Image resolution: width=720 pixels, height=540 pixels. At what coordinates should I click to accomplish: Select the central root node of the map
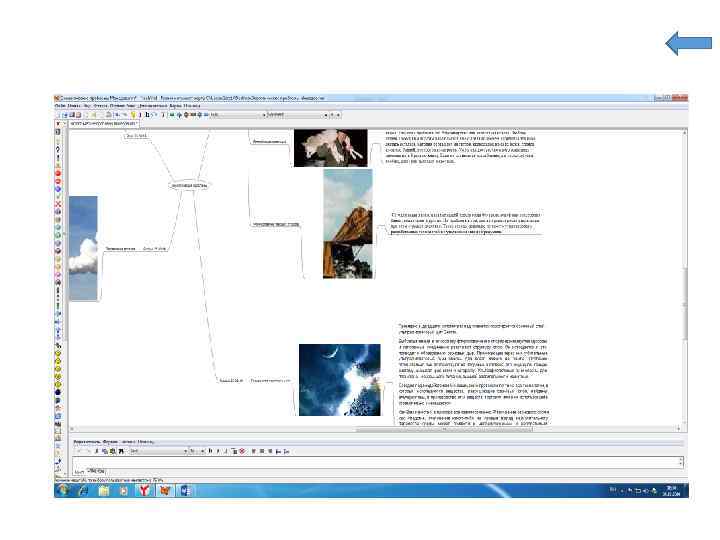tap(189, 185)
